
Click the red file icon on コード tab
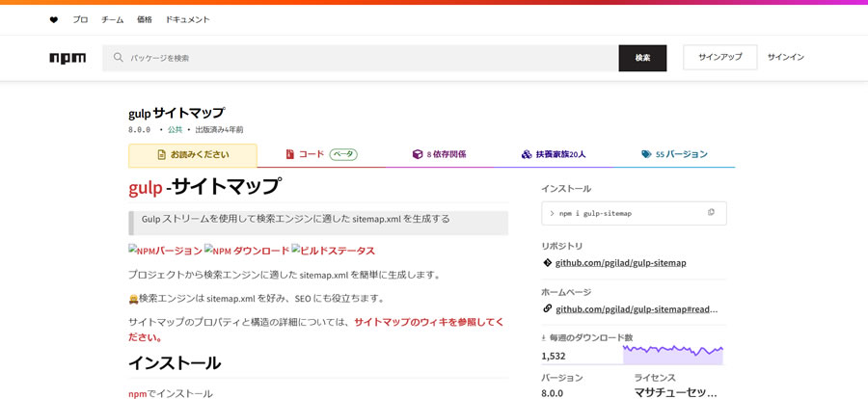289,154
